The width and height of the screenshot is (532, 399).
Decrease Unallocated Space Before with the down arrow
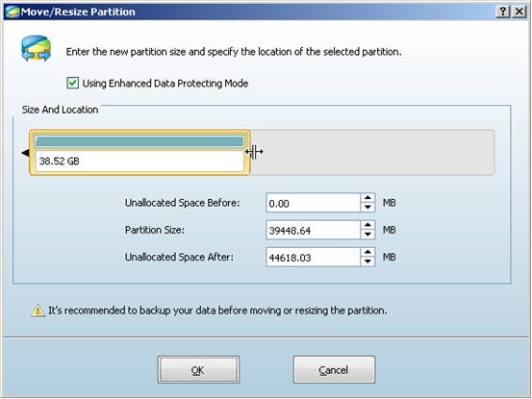pos(367,208)
